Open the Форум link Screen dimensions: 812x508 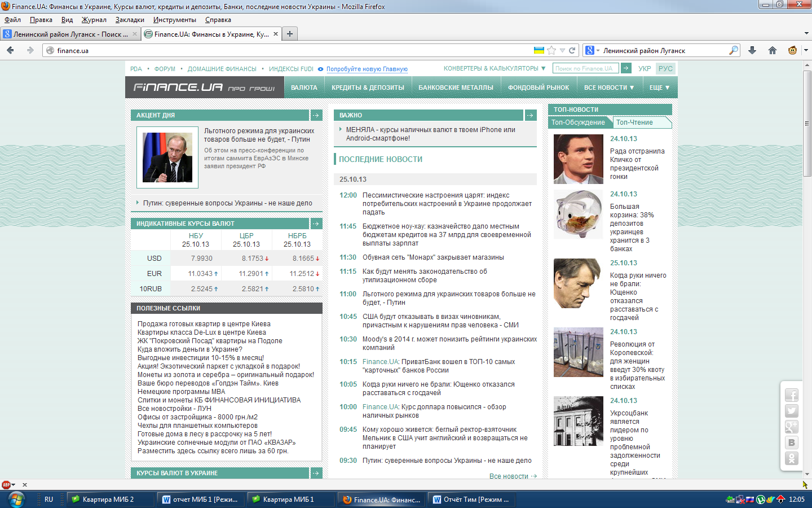[x=165, y=69]
